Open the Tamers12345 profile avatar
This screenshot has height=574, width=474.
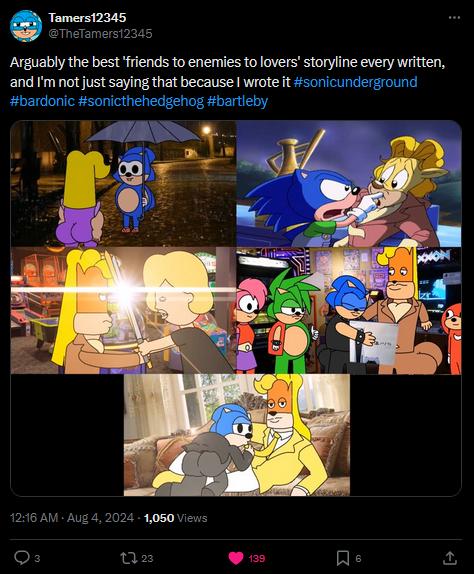26,26
